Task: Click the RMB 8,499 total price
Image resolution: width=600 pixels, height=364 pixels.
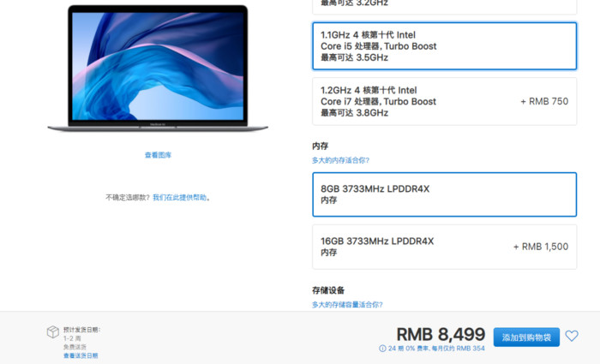Action: 441,334
